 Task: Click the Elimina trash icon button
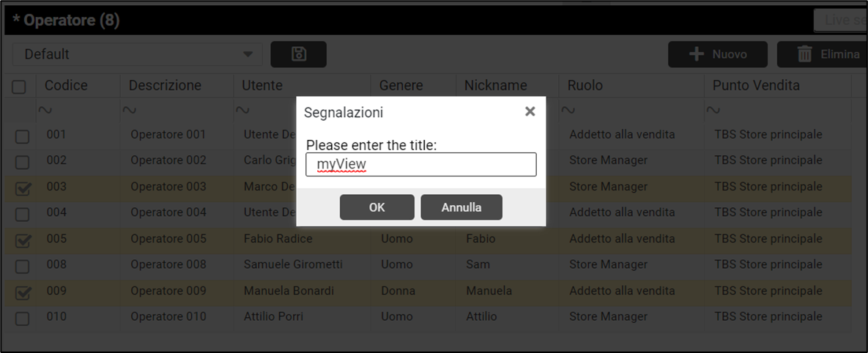[827, 54]
